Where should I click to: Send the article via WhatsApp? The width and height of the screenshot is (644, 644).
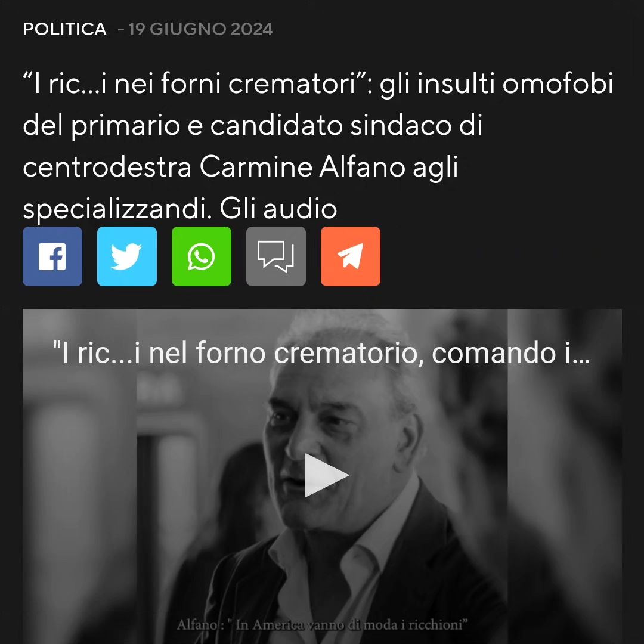pyautogui.click(x=202, y=256)
